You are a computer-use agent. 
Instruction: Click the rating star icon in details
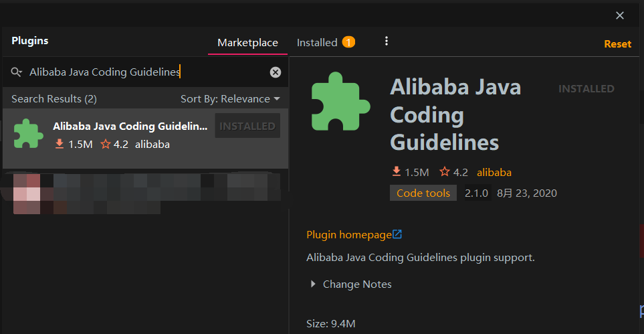[445, 171]
